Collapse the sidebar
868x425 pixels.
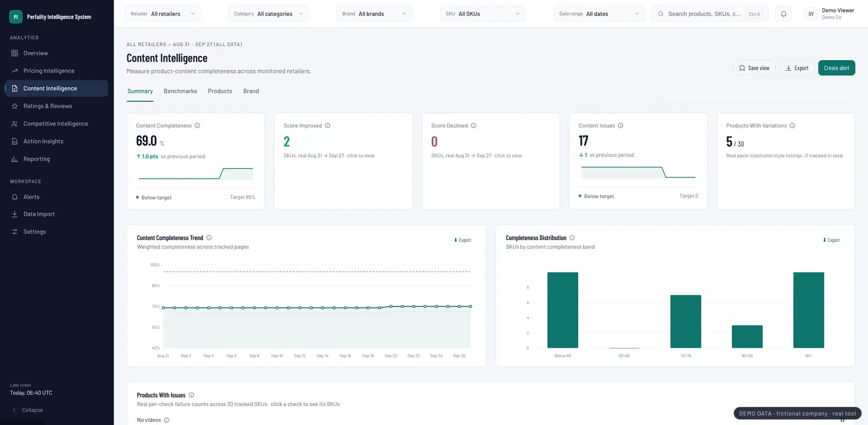pos(28,410)
